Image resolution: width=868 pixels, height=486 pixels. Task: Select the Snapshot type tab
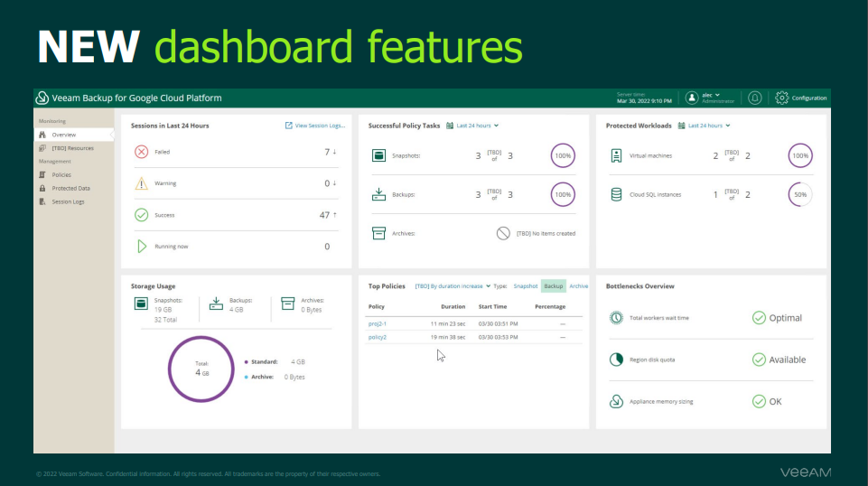pos(526,286)
